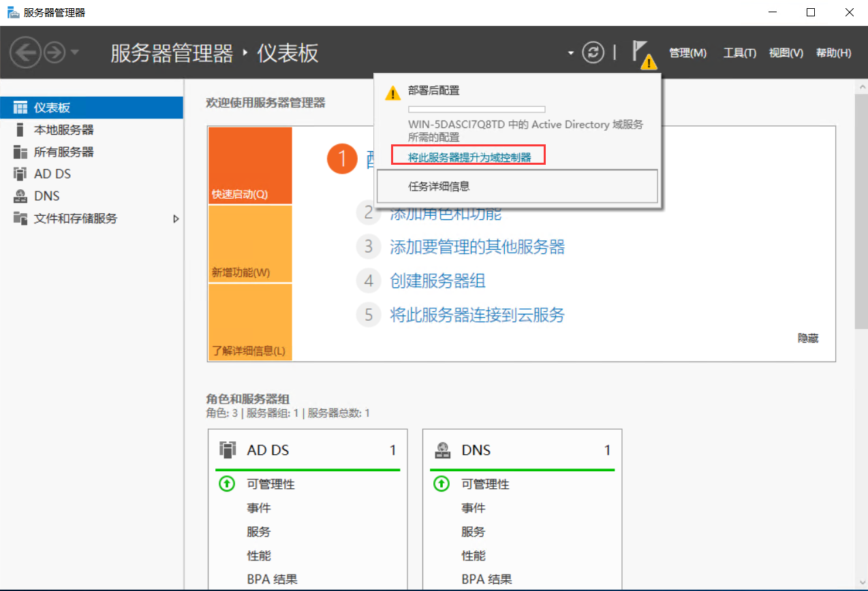Open the 管理(M) menu

coord(687,53)
